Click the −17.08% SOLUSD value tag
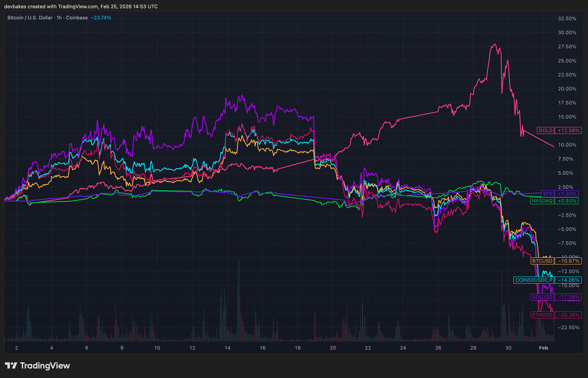This screenshot has width=588, height=378. tap(569, 297)
